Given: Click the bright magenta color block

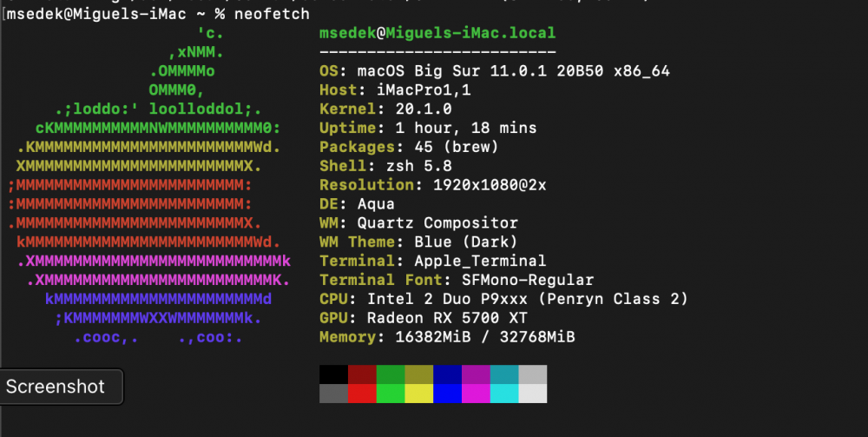Looking at the screenshot, I should point(476,394).
